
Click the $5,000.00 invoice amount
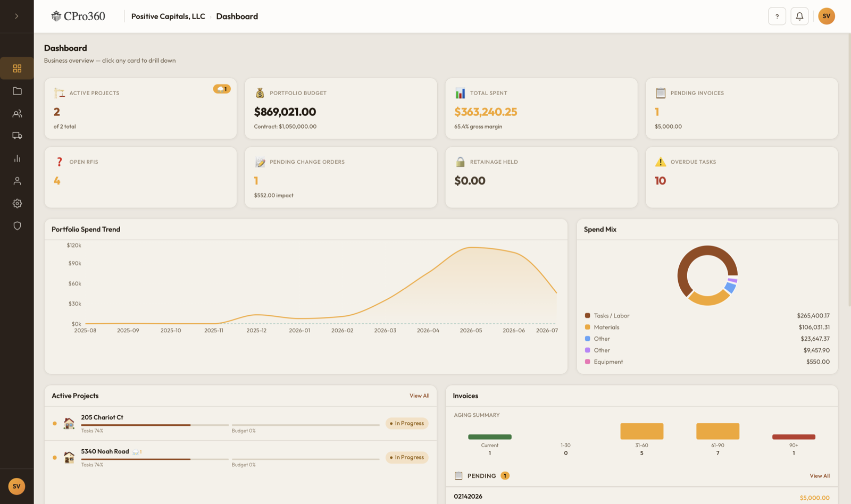[814, 498]
